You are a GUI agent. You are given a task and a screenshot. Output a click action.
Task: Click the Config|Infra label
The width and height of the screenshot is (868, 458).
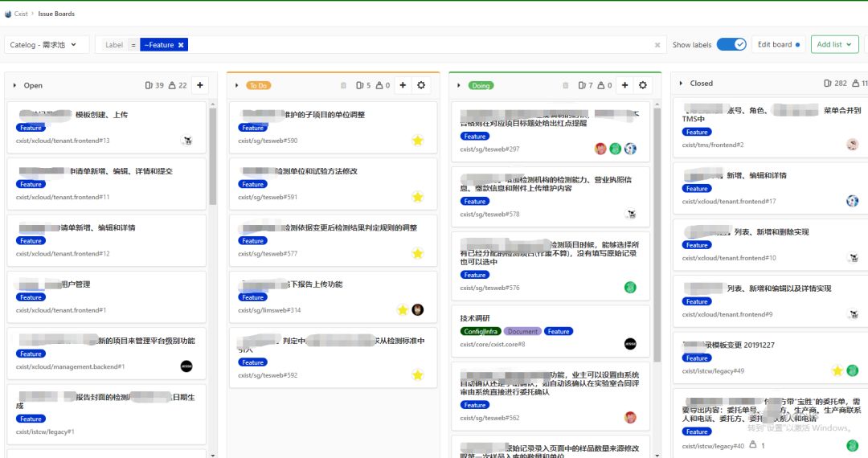[x=481, y=331]
